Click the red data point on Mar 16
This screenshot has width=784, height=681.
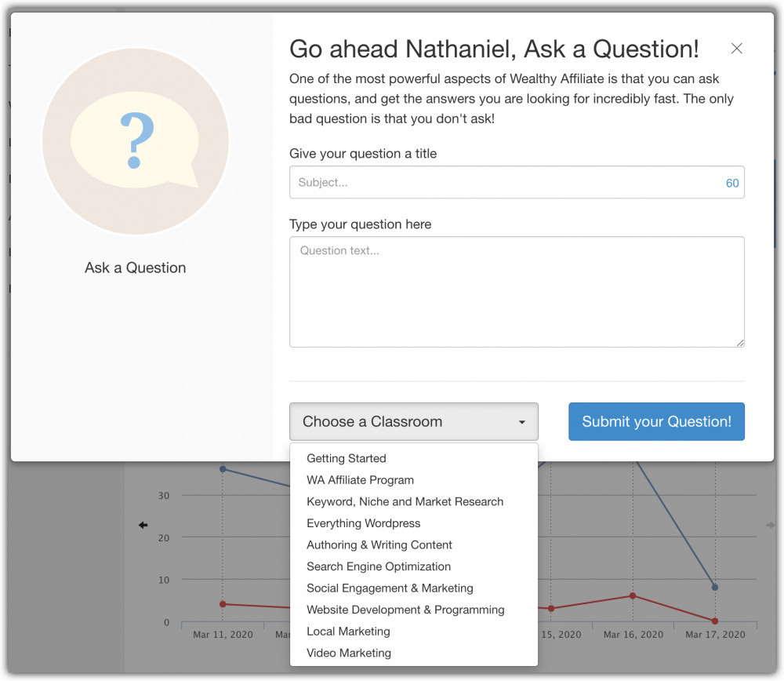(633, 595)
